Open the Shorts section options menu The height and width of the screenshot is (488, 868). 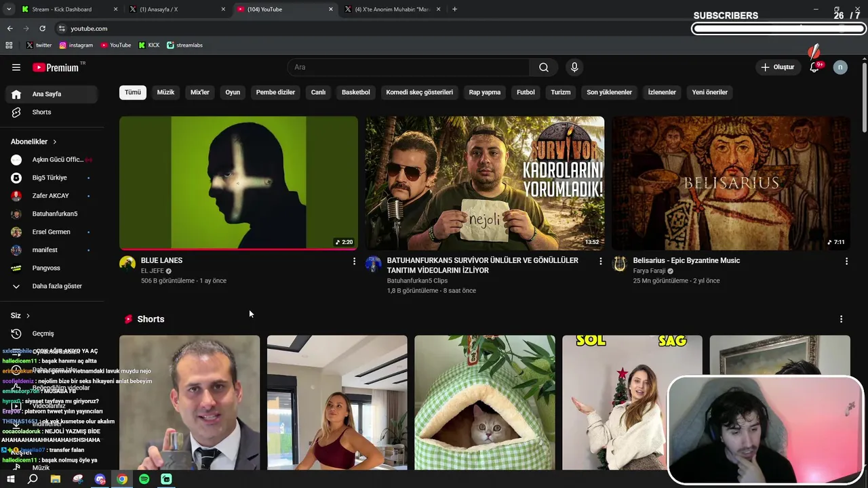(x=841, y=319)
